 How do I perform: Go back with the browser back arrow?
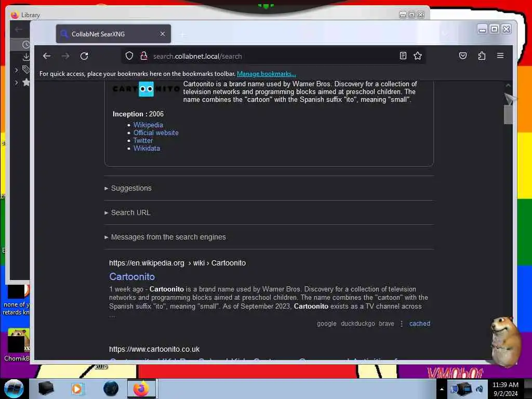[46, 56]
